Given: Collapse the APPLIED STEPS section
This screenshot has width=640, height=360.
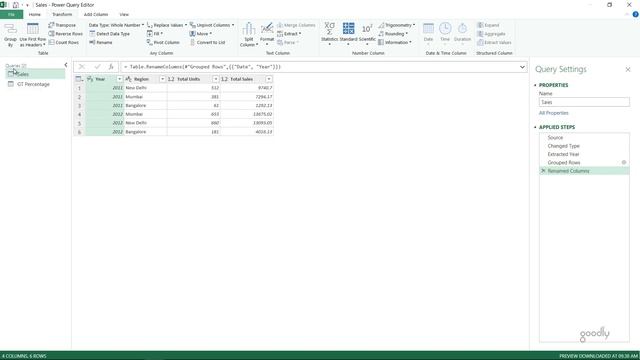Looking at the screenshot, I should tap(535, 127).
